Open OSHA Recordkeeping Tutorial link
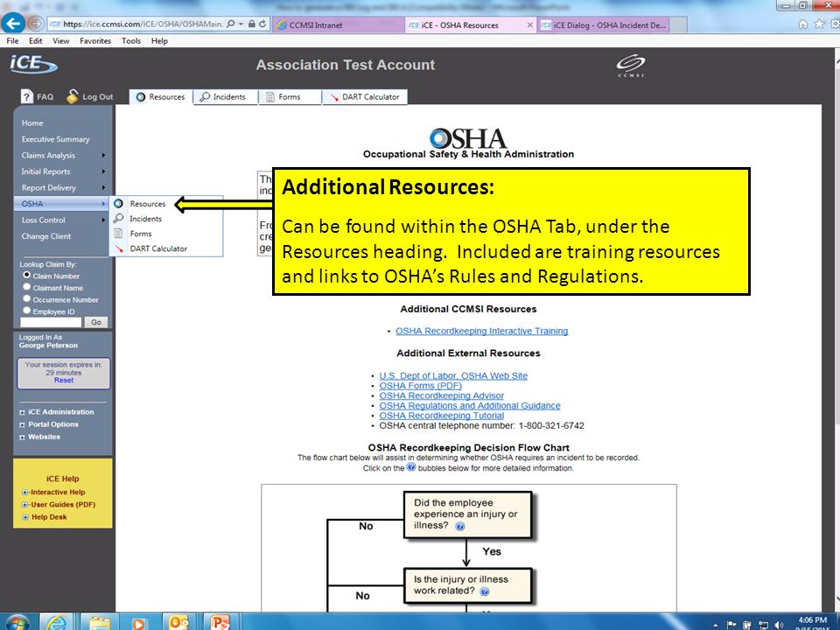This screenshot has height=630, width=840. (x=441, y=416)
